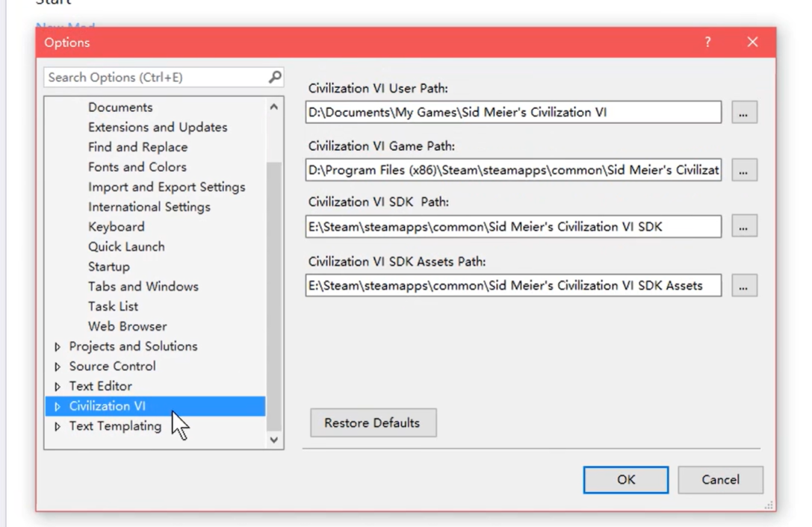Open Web Browser options

pos(128,327)
